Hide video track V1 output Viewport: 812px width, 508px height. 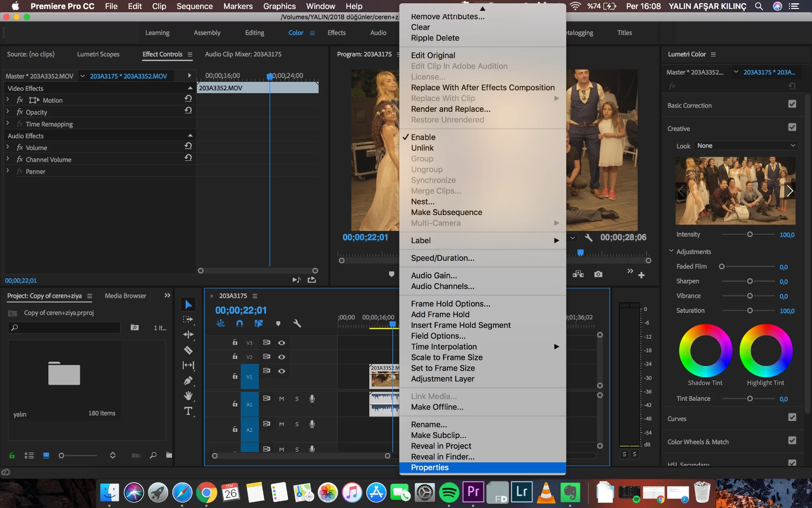(281, 371)
